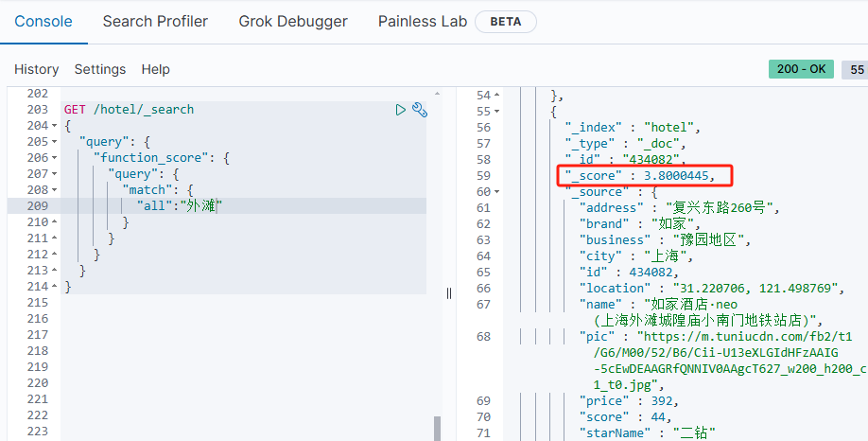Screen dimensions: 868x441
Task: Click the starName 二钻 value
Action: click(694, 432)
